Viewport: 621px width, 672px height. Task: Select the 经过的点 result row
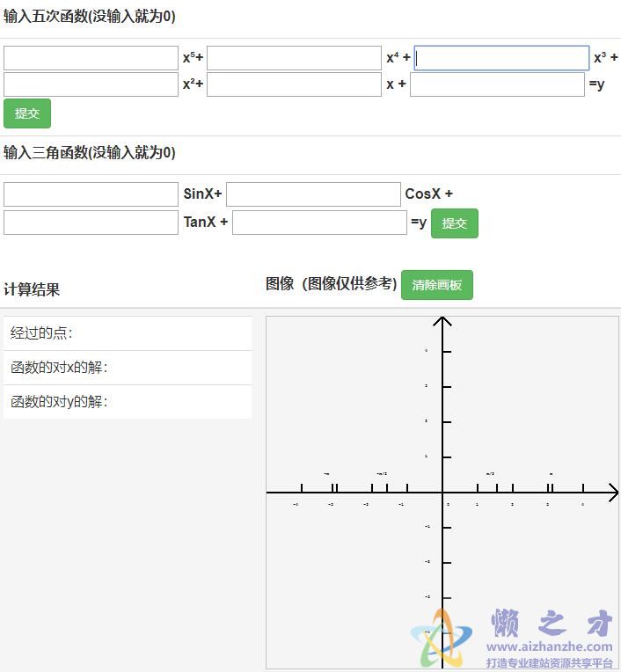128,333
